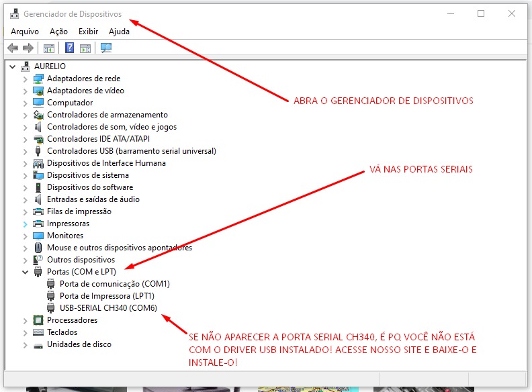Screen dimensions: 532x392
Task: Expand the Teclados category arrow
Action: click(25, 333)
